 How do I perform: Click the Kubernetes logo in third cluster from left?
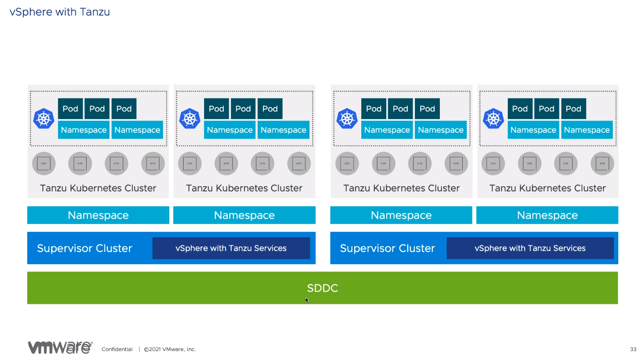pyautogui.click(x=347, y=119)
